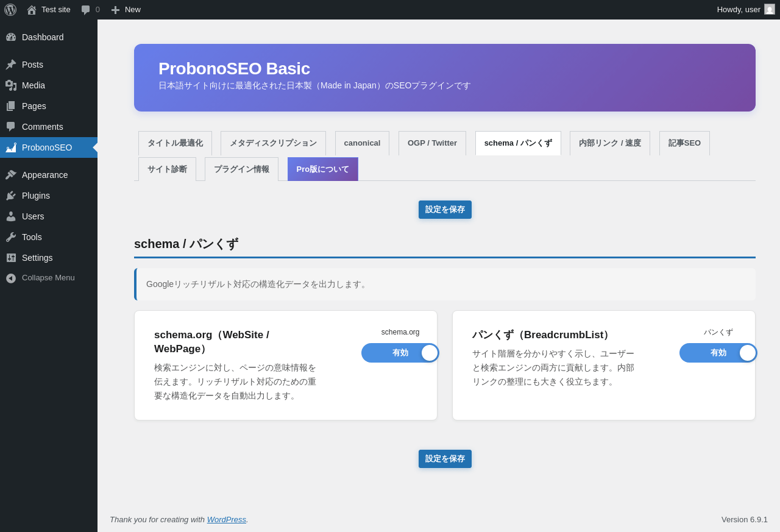Click the ProbonoSEO Basic banner title
This screenshot has height=532, width=780.
[x=234, y=69]
